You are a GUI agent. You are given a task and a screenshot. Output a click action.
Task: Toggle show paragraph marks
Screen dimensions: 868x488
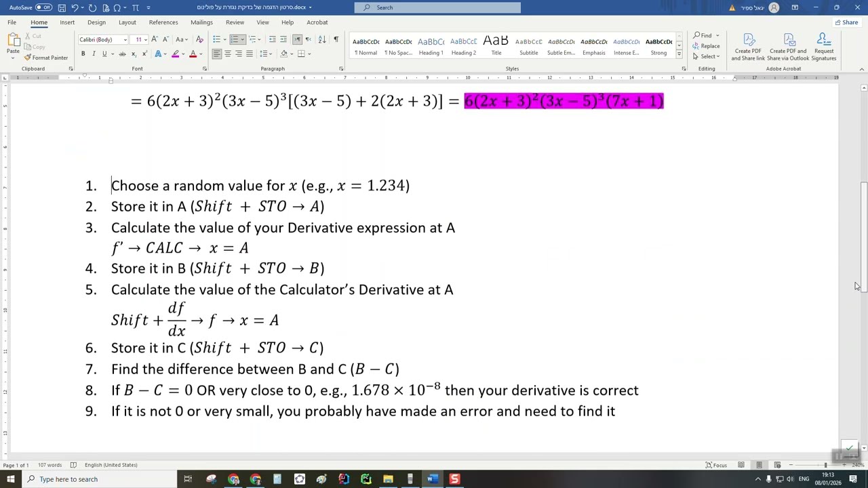(336, 39)
